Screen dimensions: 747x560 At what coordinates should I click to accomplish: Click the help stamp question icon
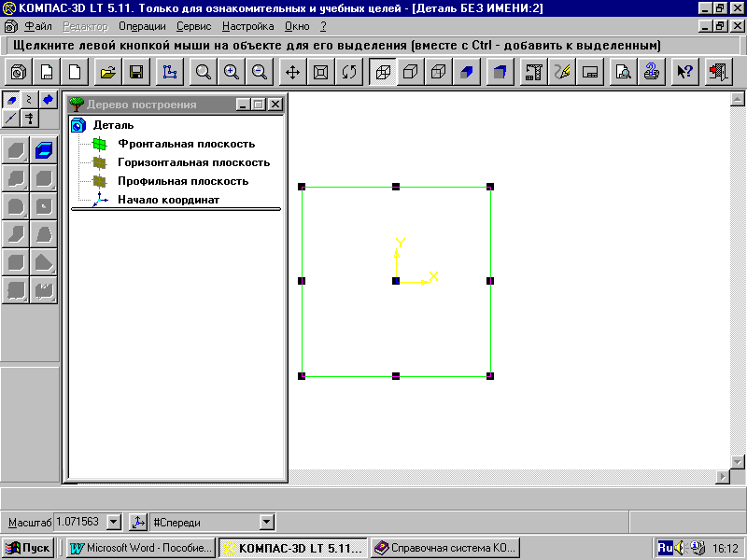pyautogui.click(x=651, y=72)
